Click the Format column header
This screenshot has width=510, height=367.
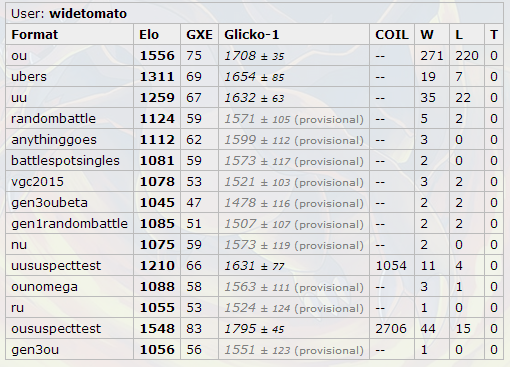[35, 35]
